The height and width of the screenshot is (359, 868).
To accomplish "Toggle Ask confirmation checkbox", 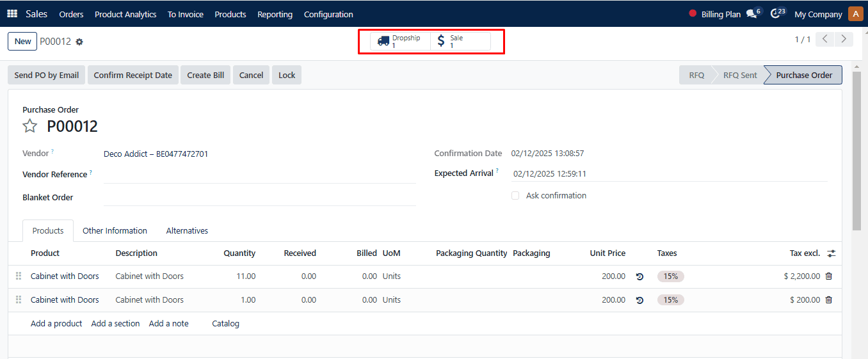I will pyautogui.click(x=515, y=196).
